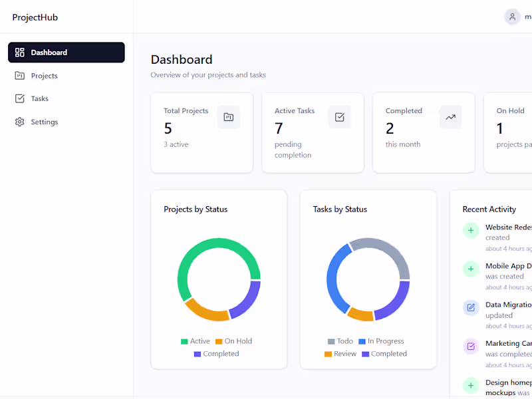Click green plus icon beside Website Redesign activity
The width and height of the screenshot is (532, 399).
pos(471,231)
